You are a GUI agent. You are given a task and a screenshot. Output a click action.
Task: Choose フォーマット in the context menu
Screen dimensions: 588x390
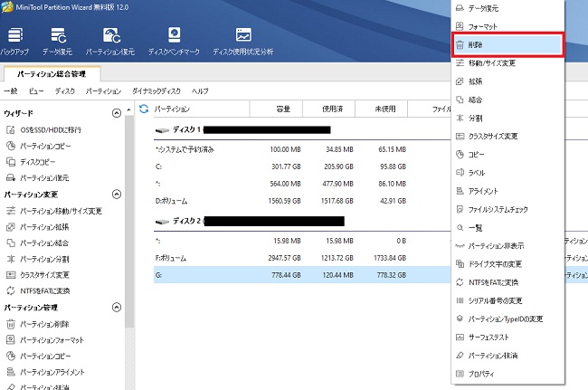tap(508, 26)
